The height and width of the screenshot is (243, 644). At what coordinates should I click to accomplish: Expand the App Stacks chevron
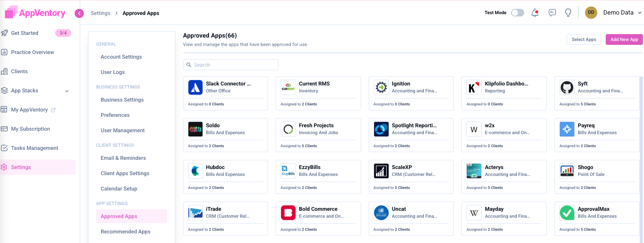(x=67, y=91)
